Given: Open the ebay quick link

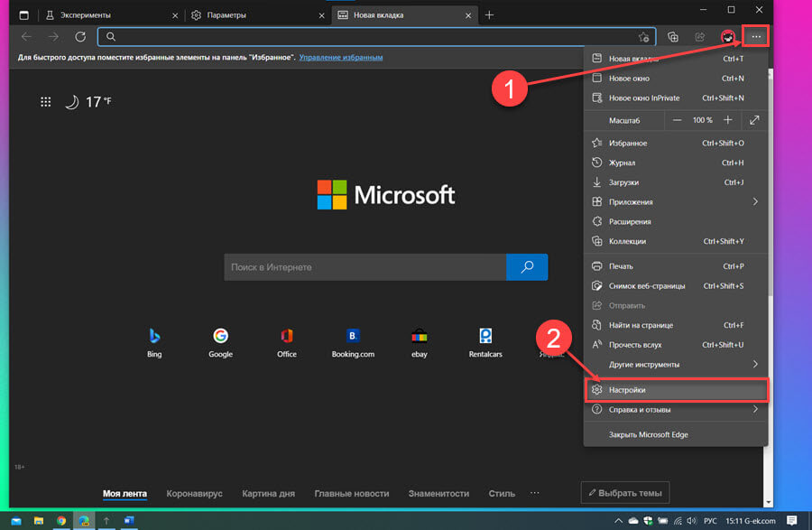Looking at the screenshot, I should point(419,343).
